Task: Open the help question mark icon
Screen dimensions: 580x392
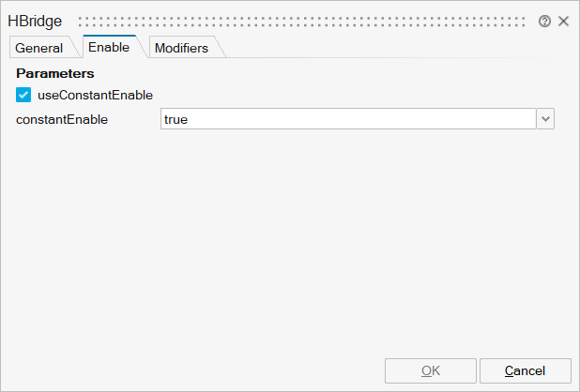Action: pyautogui.click(x=544, y=21)
